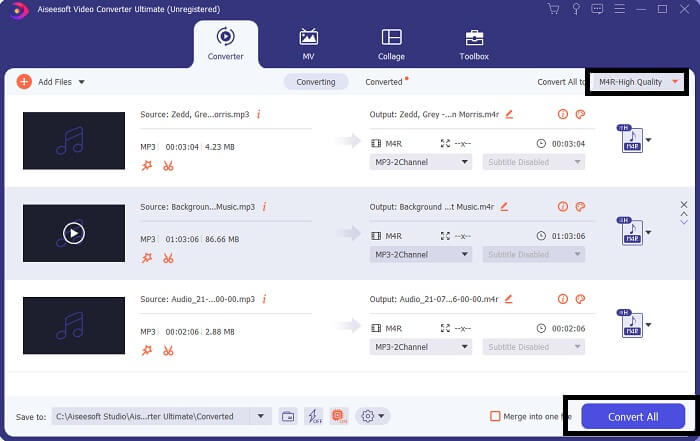This screenshot has height=441, width=700.
Task: Click the Audio_21 mp3 music thumbnail
Action: 74,325
